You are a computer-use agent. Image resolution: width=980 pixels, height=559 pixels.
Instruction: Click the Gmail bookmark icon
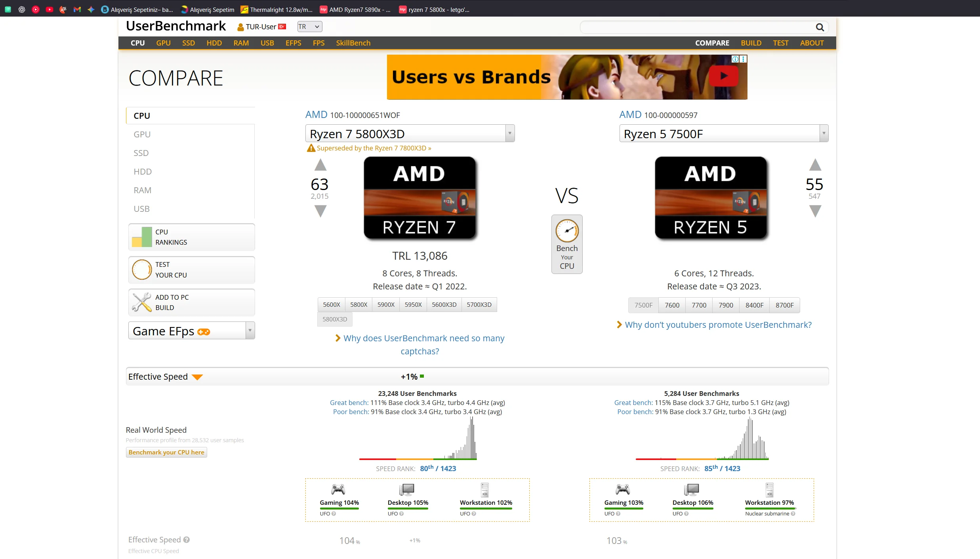[x=77, y=10]
